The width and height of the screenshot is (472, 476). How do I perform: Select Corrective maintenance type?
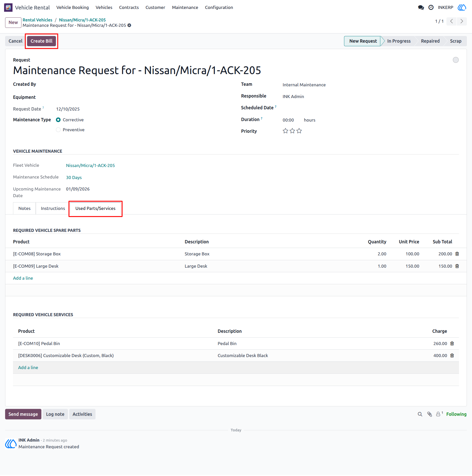[58, 120]
